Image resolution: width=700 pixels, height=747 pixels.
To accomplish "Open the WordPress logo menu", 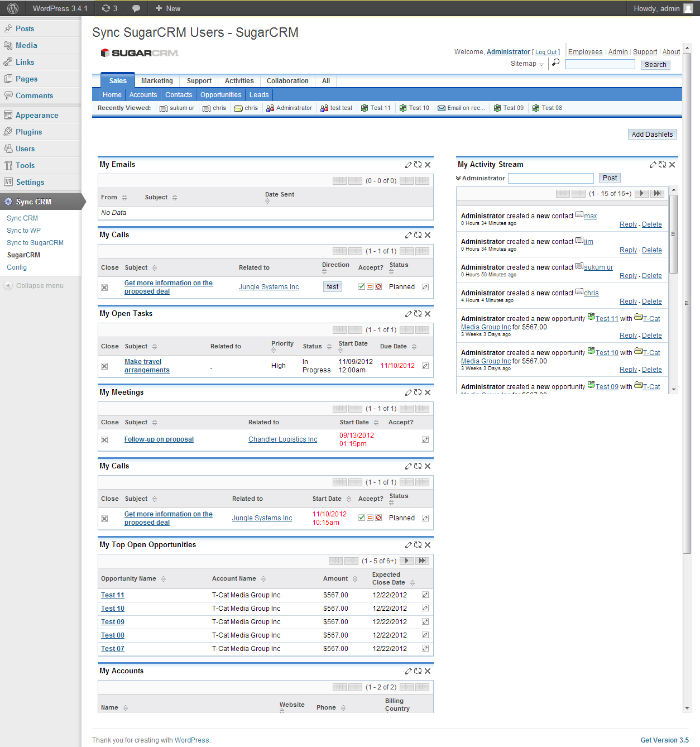I will pyautogui.click(x=13, y=8).
